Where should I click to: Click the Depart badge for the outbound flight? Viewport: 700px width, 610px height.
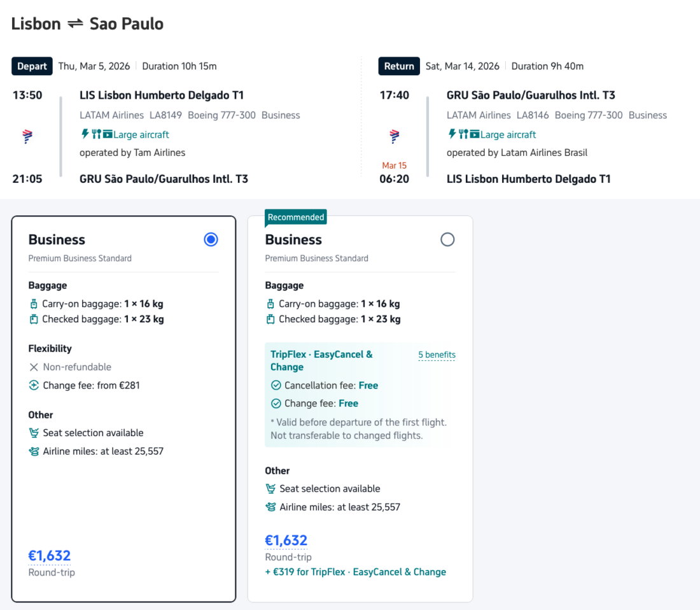coord(32,66)
